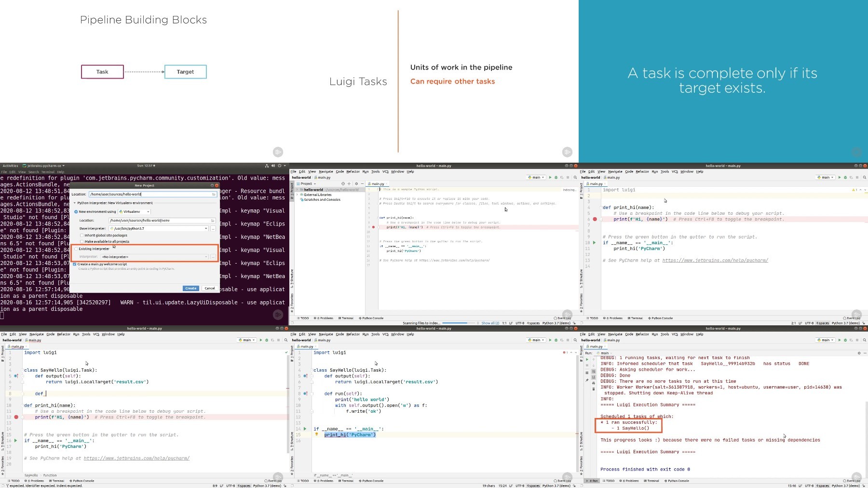The image size is (868, 488).
Task: Open the Terminal menu in the terminal menu bar
Action: tap(48, 172)
